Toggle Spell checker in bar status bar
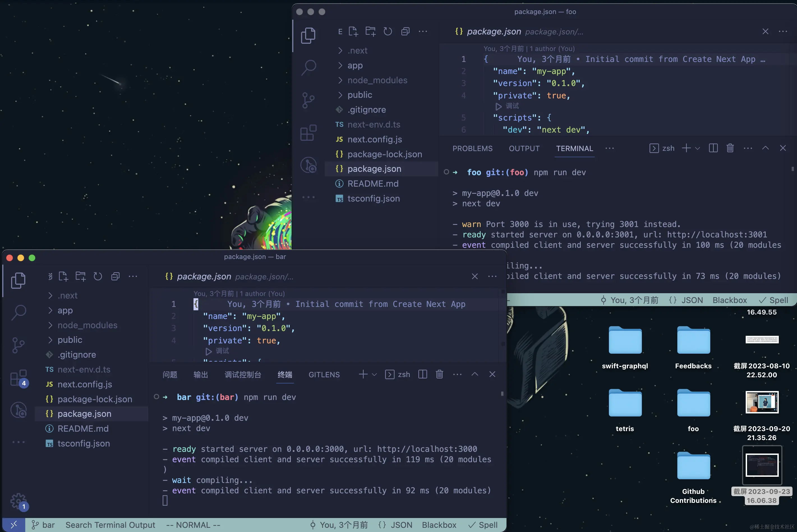This screenshot has width=797, height=532. pos(483,525)
